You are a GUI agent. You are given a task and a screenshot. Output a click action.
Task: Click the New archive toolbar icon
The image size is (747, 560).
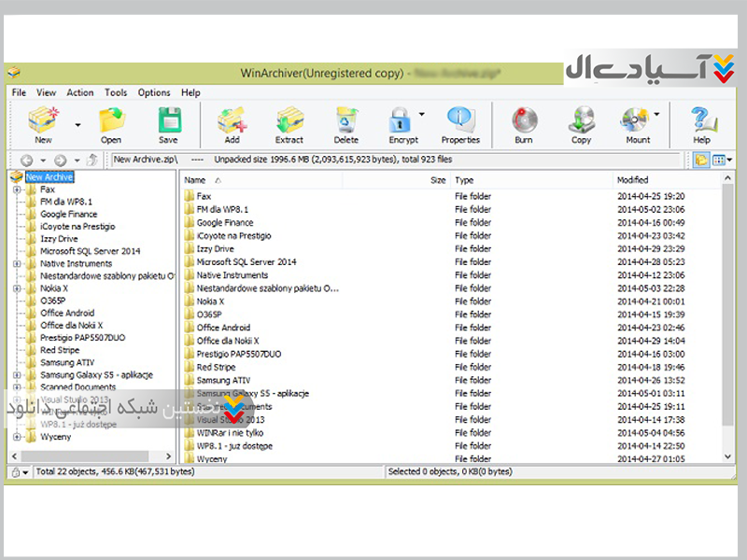[43, 121]
